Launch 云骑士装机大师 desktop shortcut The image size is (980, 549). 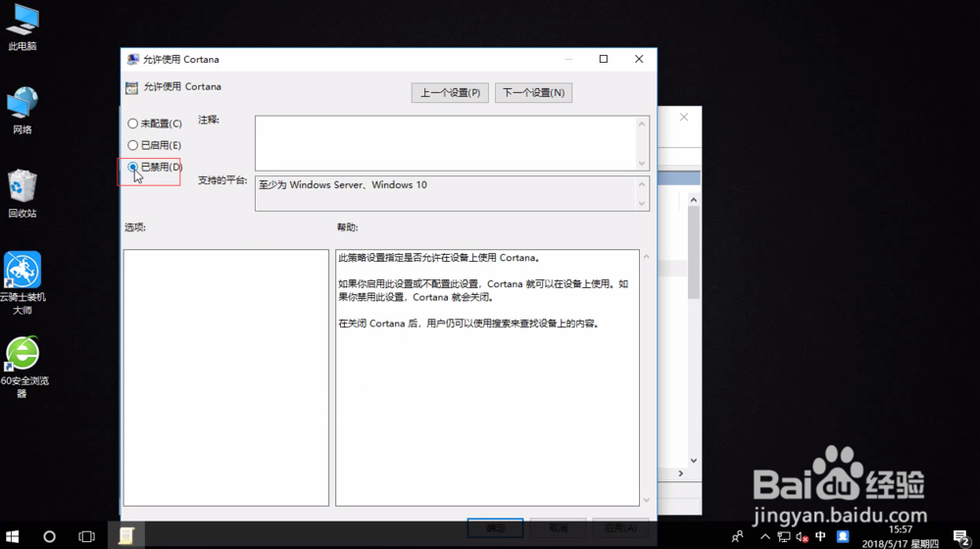click(x=23, y=283)
